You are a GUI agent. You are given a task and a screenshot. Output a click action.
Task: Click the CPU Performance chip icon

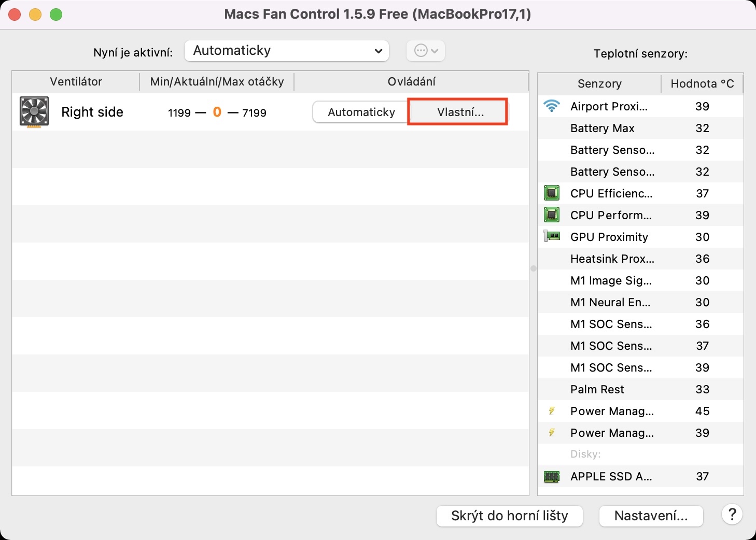(x=552, y=215)
